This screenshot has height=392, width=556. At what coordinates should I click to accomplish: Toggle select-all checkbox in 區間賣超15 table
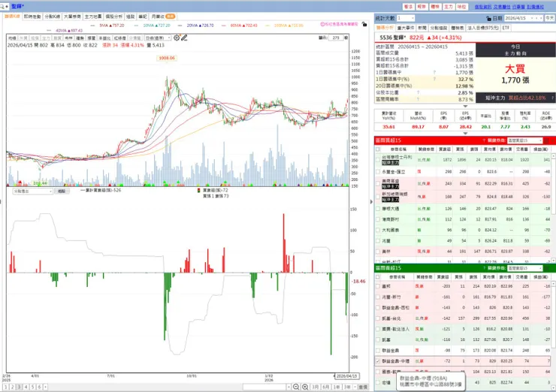378,277
